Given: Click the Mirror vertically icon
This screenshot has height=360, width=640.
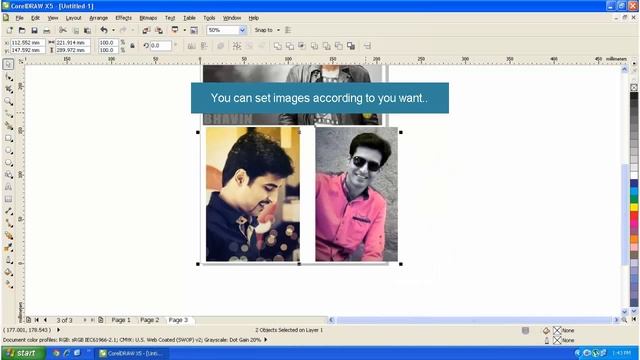Looking at the screenshot, I should 204,46.
